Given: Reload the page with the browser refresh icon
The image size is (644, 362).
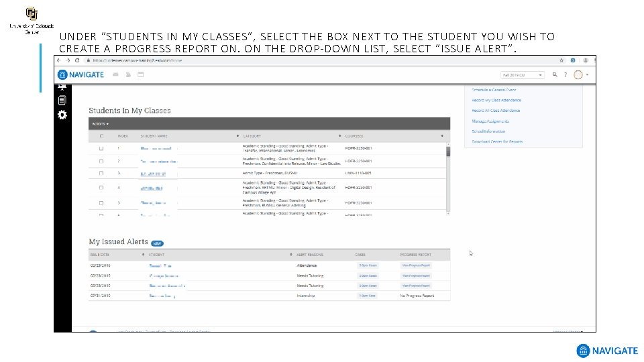Looking at the screenshot, I should click(x=77, y=60).
